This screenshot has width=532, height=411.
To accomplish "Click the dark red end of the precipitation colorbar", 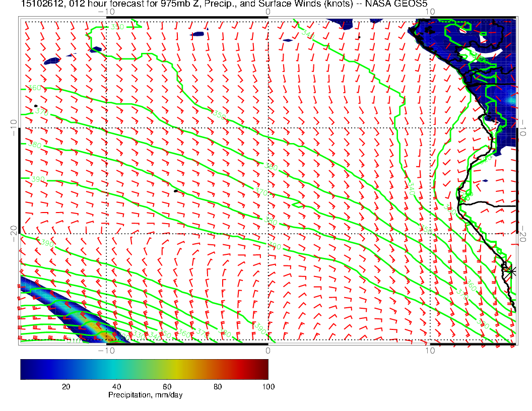I will pos(264,369).
